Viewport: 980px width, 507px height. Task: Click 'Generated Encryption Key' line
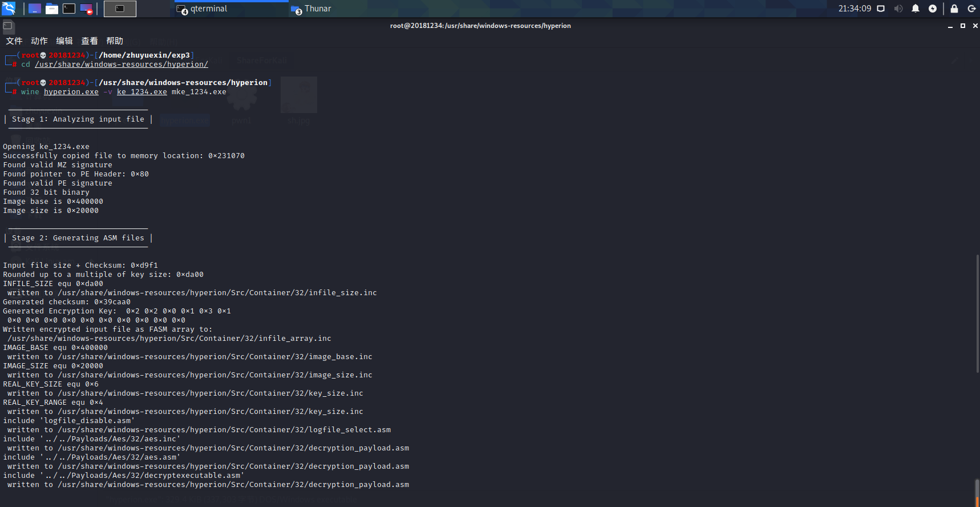[117, 311]
